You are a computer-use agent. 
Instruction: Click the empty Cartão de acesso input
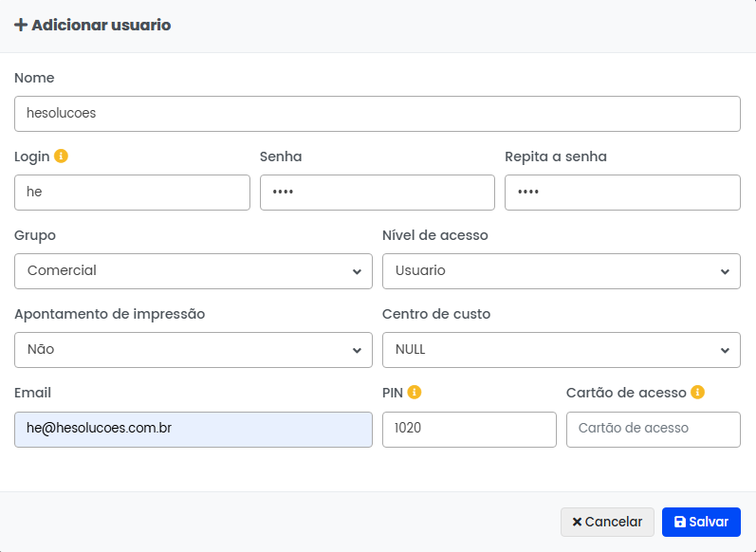pyautogui.click(x=653, y=429)
